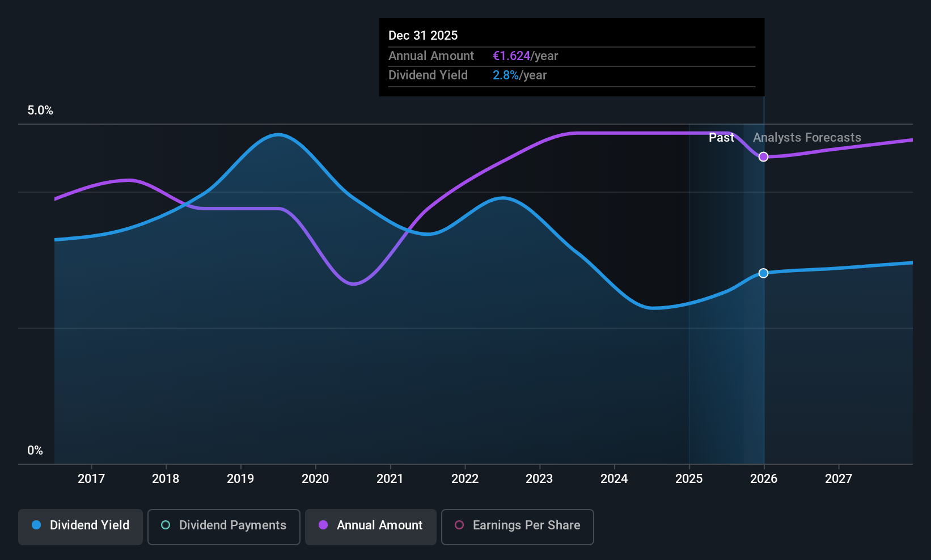Screen dimensions: 931x560
Task: Click the 2023 x-axis year label
Action: [x=539, y=479]
